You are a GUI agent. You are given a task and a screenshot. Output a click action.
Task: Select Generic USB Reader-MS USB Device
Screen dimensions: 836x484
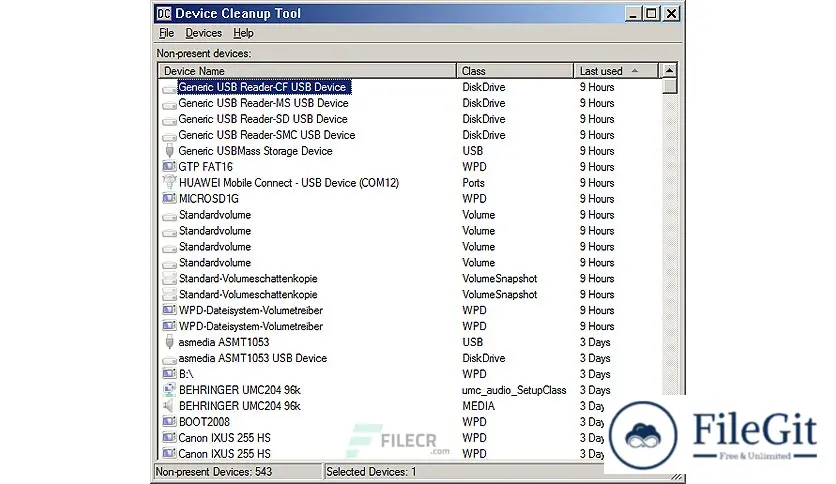point(263,103)
